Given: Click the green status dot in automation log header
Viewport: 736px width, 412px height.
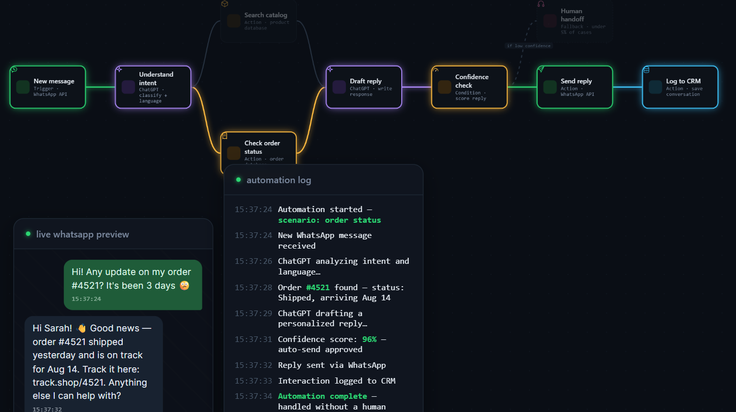Looking at the screenshot, I should point(238,180).
